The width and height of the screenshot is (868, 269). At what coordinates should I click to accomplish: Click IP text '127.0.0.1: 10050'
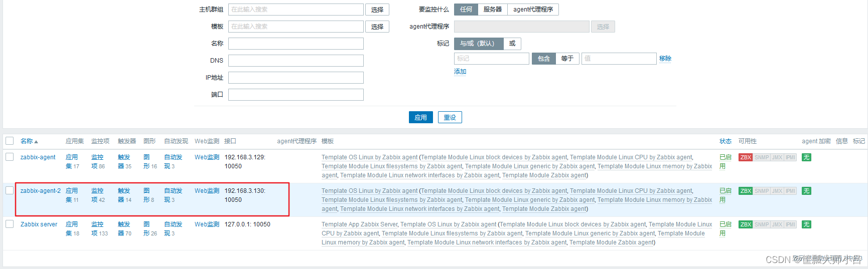click(247, 224)
